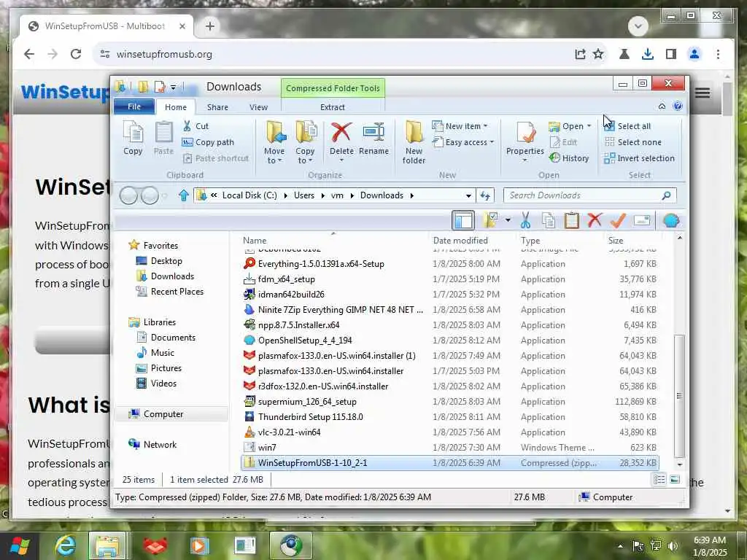Switch to the View ribbon tab
This screenshot has width=747, height=560.
(259, 107)
